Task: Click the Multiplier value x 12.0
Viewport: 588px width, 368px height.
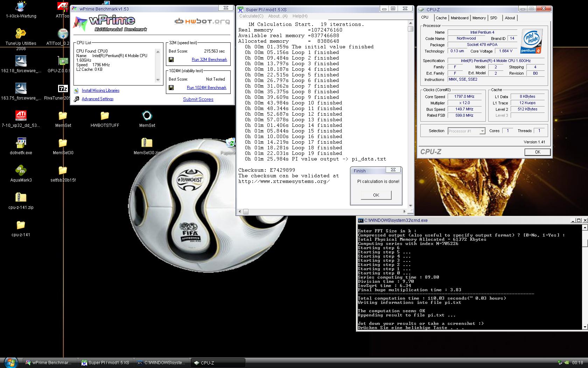Action: (x=465, y=103)
